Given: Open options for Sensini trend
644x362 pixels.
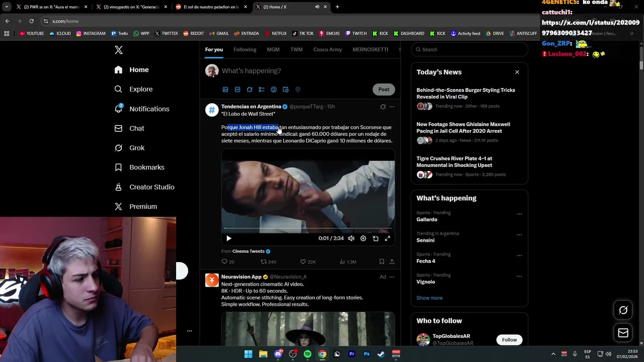Looking at the screenshot, I should coord(519,235).
